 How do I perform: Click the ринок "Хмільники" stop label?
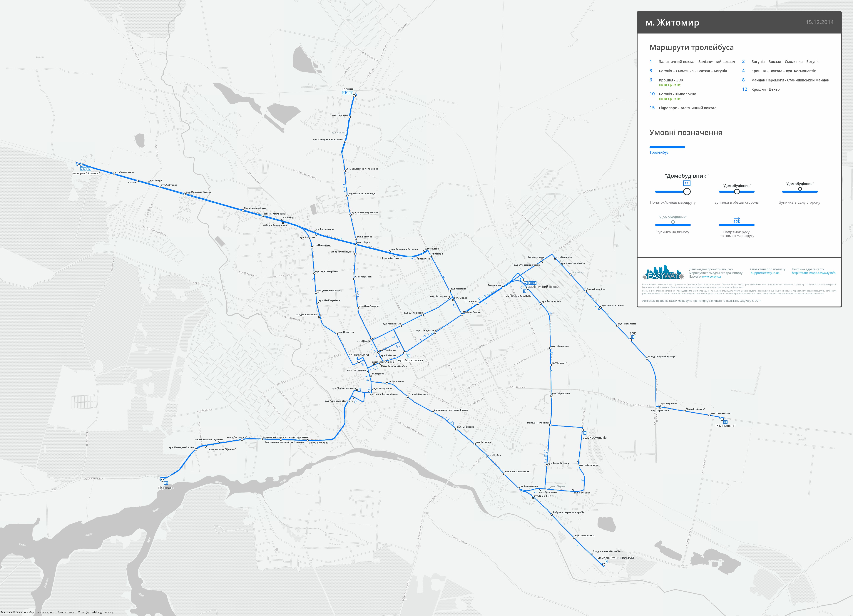[x=275, y=214]
